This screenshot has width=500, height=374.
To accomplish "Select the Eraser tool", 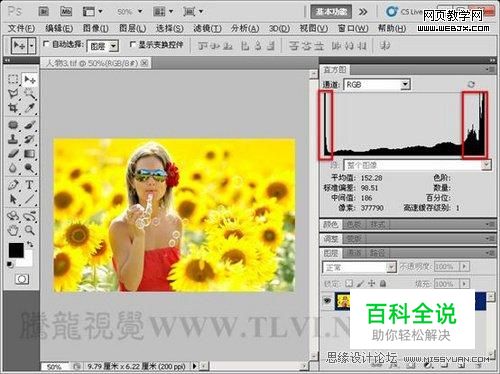I will click(13, 153).
